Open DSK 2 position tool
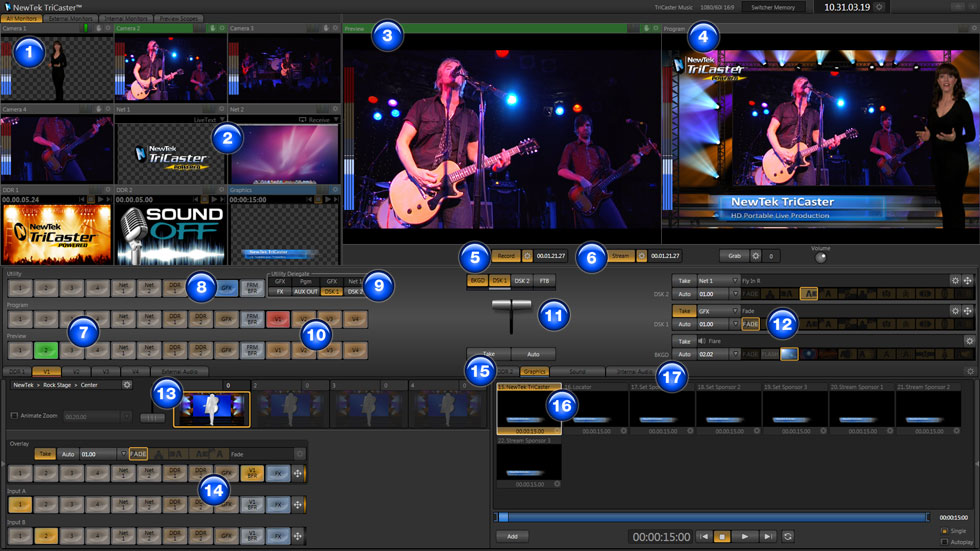 click(x=968, y=281)
